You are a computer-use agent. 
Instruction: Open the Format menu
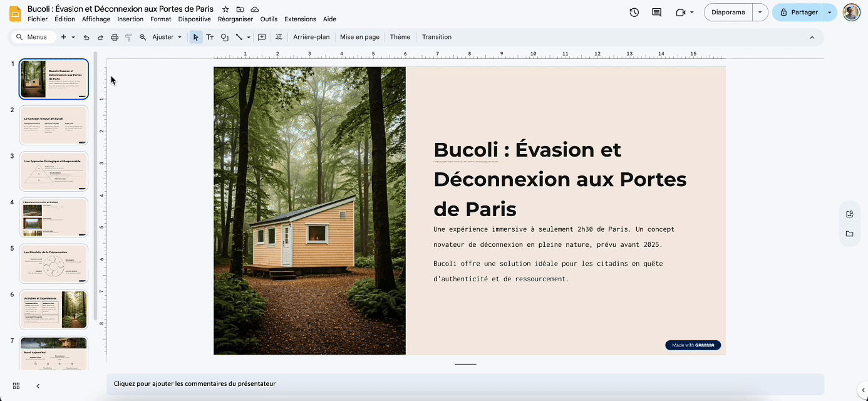161,19
